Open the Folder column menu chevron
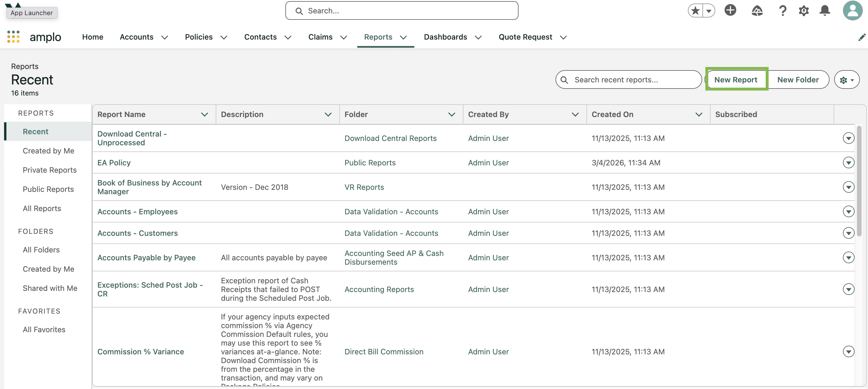Screen dimensions: 868x389 tap(451, 114)
